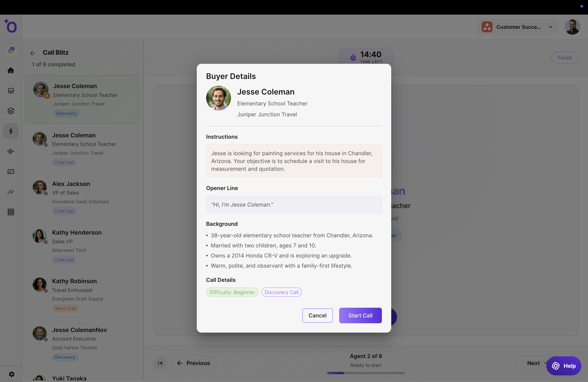Click the agent progress bar
588x382 pixels.
366,373
